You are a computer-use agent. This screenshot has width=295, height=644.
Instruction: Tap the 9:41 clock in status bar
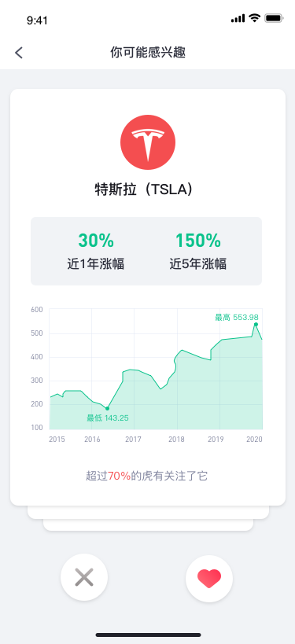point(38,20)
